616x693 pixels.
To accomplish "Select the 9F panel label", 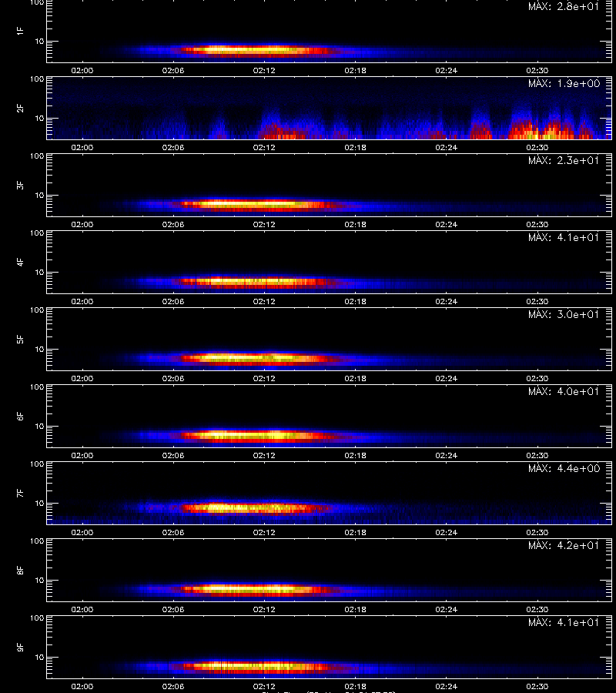I will [x=20, y=647].
